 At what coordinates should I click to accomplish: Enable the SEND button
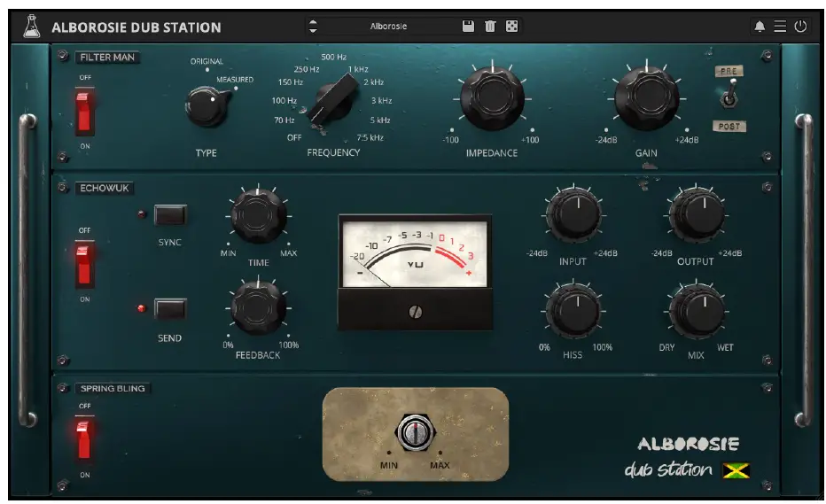170,308
